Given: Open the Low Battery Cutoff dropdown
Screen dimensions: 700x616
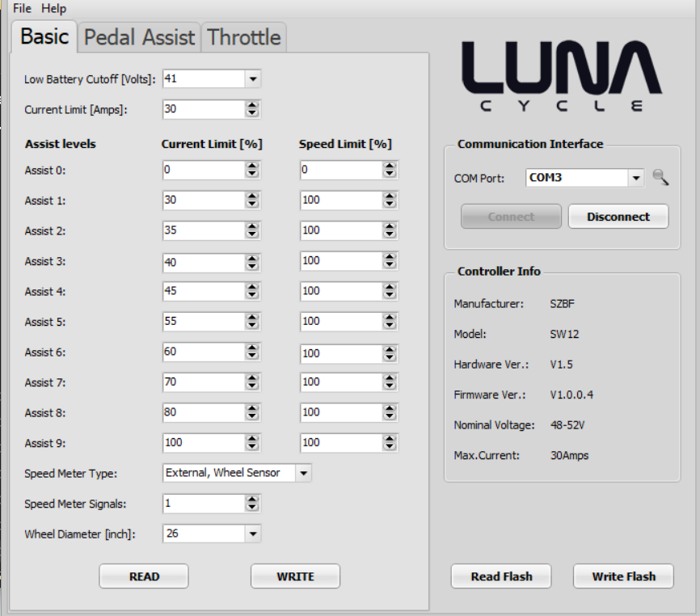Looking at the screenshot, I should pos(252,79).
